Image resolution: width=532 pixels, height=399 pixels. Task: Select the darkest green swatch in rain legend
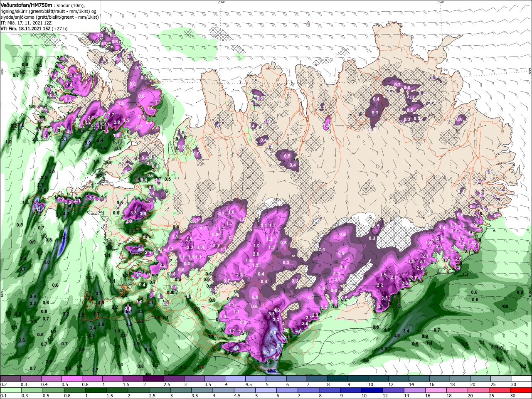point(96,390)
